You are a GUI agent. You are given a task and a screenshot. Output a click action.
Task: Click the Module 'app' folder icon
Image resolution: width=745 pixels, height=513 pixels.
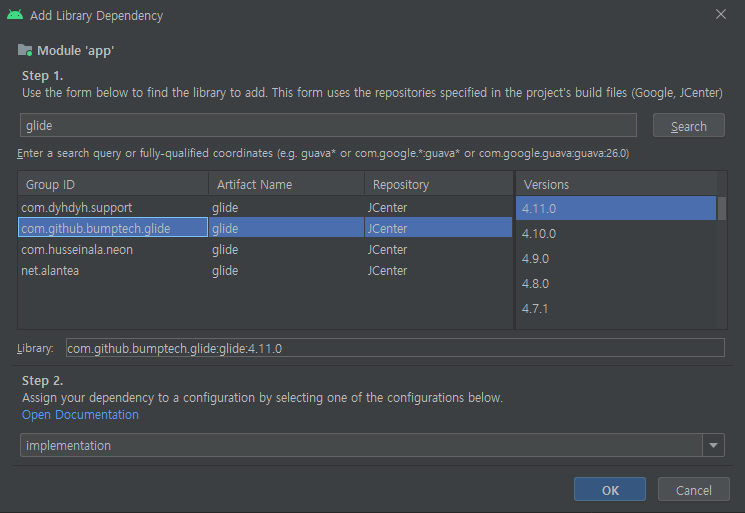click(25, 50)
